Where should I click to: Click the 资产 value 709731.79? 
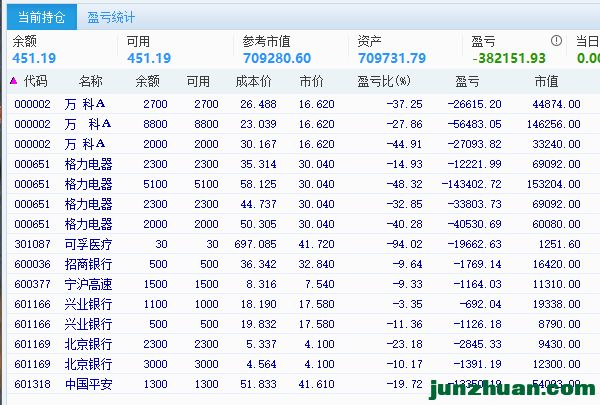(x=392, y=58)
